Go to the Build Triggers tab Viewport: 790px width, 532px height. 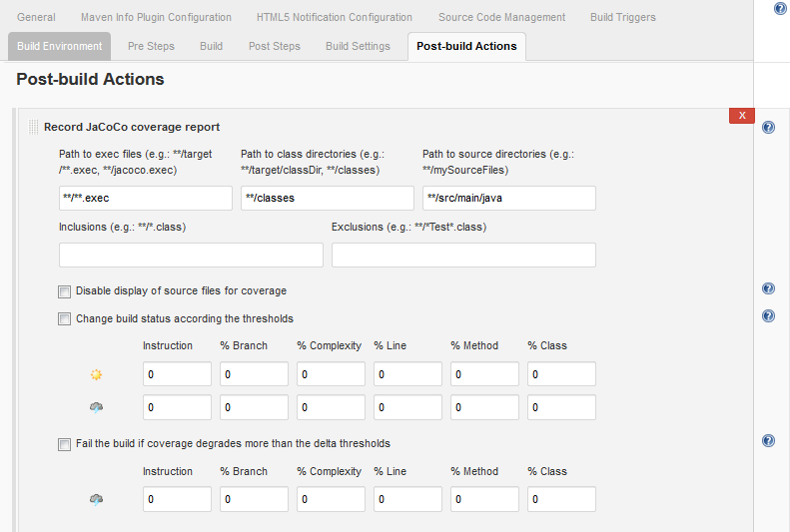(622, 17)
